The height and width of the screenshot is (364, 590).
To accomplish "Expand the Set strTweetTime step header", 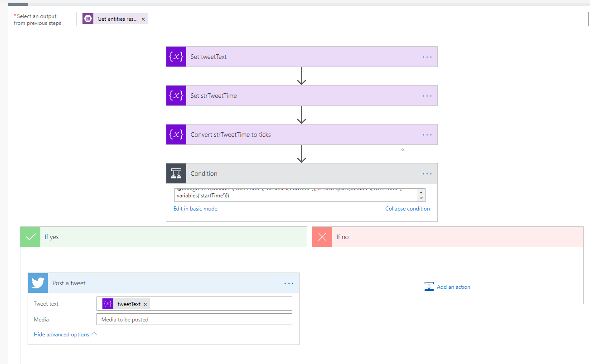I will (302, 96).
